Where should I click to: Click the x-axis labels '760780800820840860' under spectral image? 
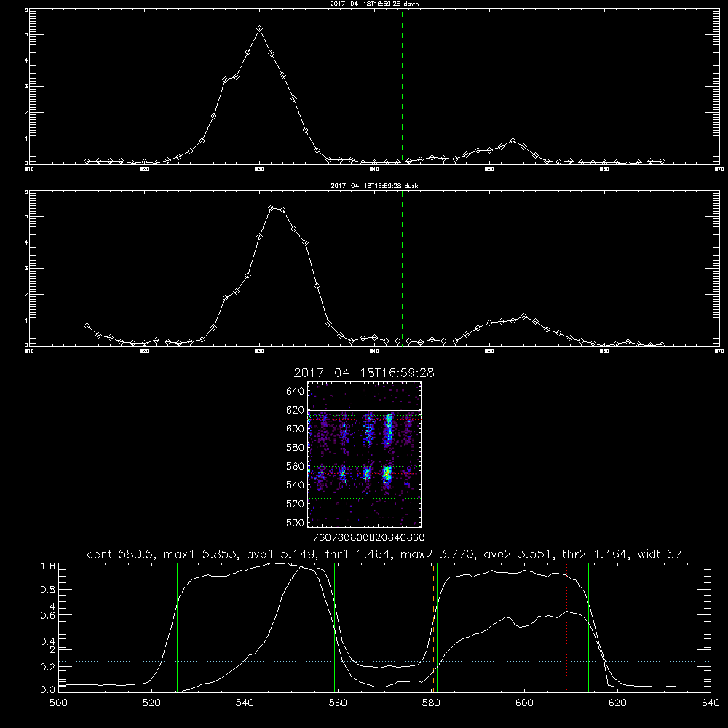click(x=368, y=538)
